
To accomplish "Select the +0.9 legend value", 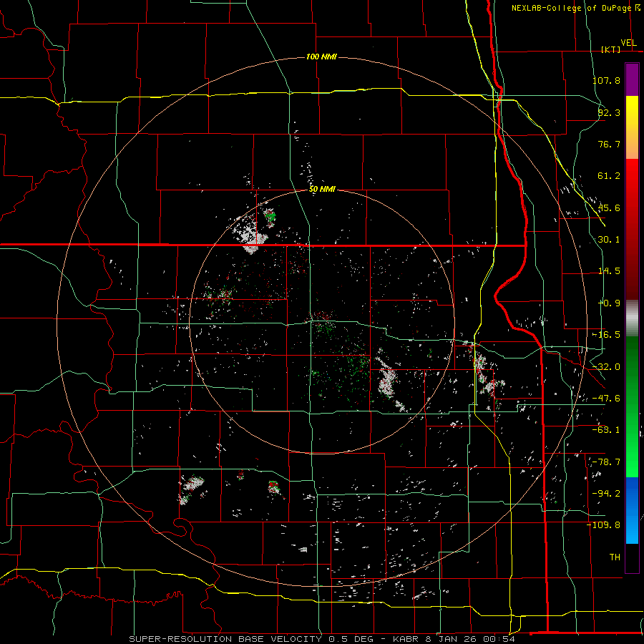I will coord(610,303).
